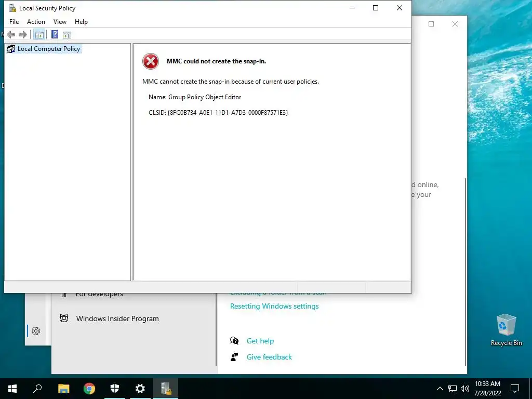The height and width of the screenshot is (399, 532).
Task: Click the Forward arrow in MMC toolbar
Action: (23, 35)
